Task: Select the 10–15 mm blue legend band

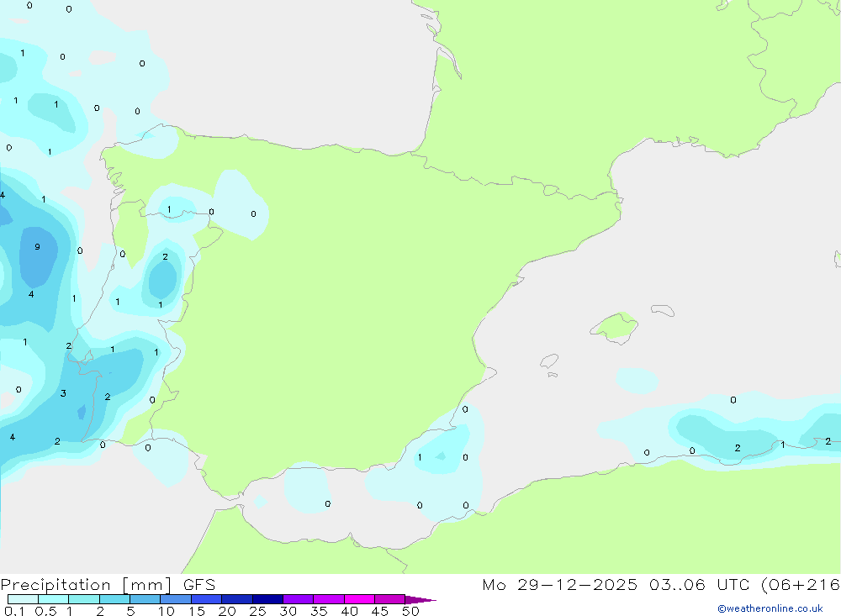Action: click(176, 599)
